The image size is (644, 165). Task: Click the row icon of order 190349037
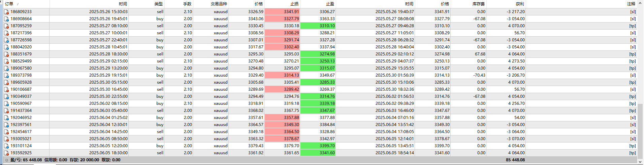tap(6, 96)
